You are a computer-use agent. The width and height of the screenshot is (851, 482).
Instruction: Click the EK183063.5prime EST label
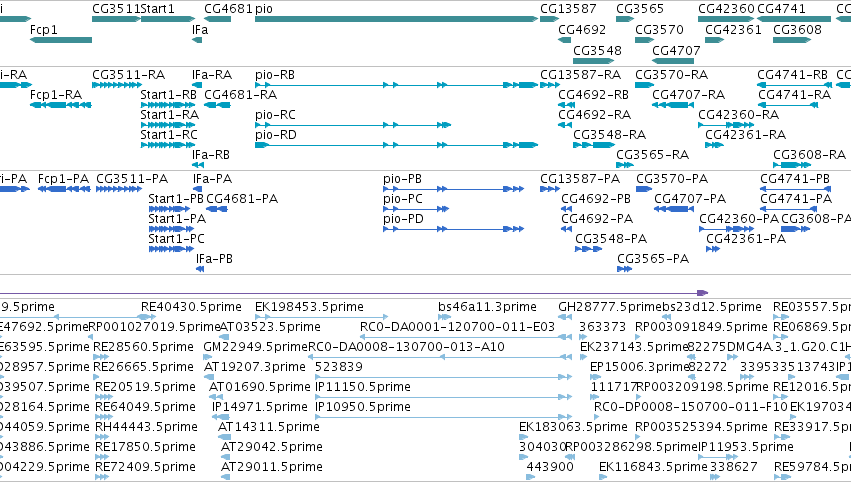click(573, 427)
